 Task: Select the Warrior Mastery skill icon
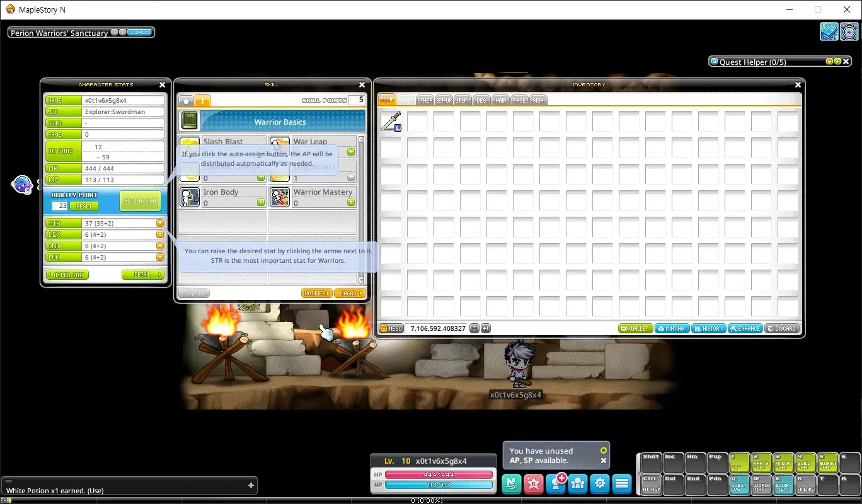pos(280,197)
